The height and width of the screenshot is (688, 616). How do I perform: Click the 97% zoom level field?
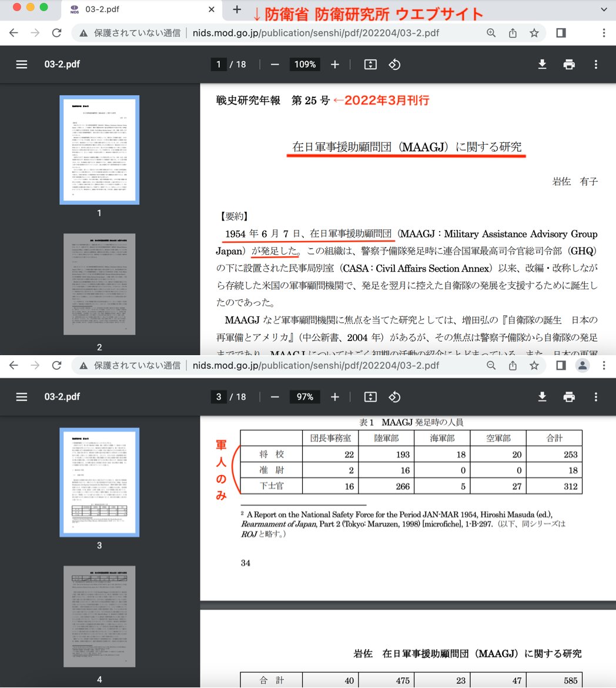[305, 397]
